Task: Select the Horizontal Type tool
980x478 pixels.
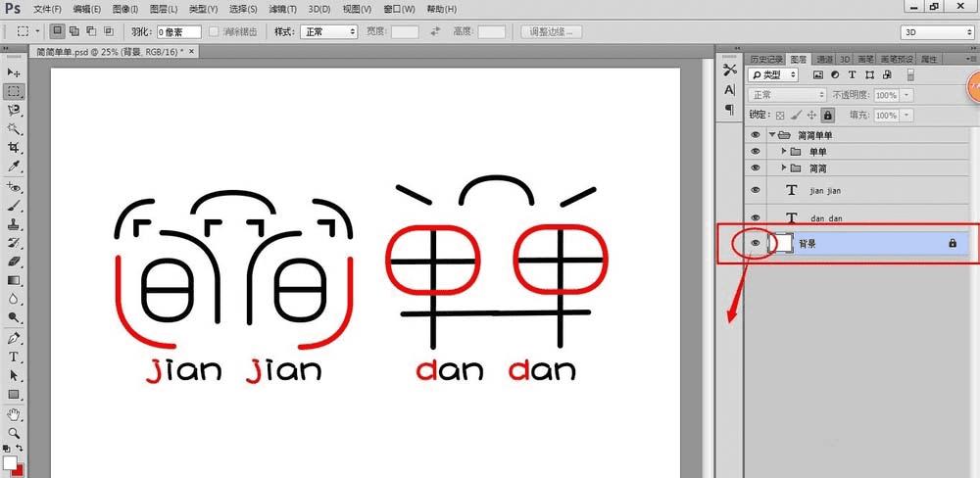Action: [13, 357]
